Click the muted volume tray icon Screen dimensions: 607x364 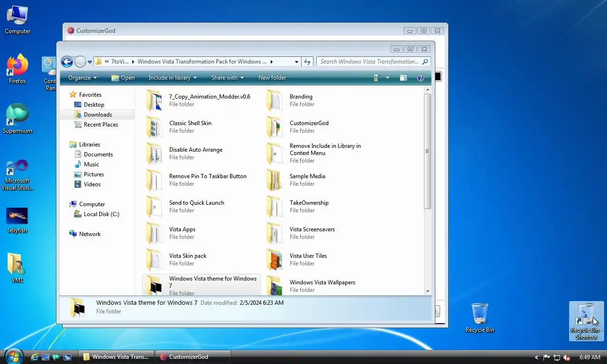pos(566,357)
